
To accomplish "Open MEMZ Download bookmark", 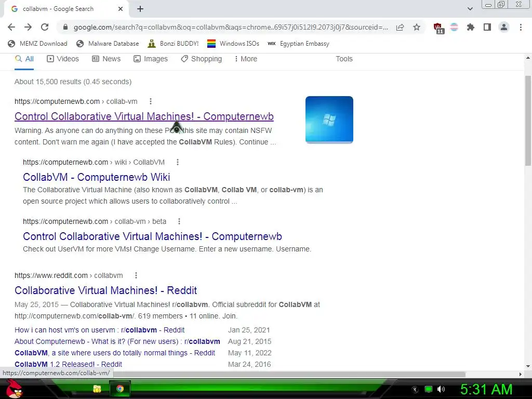I will [x=37, y=44].
